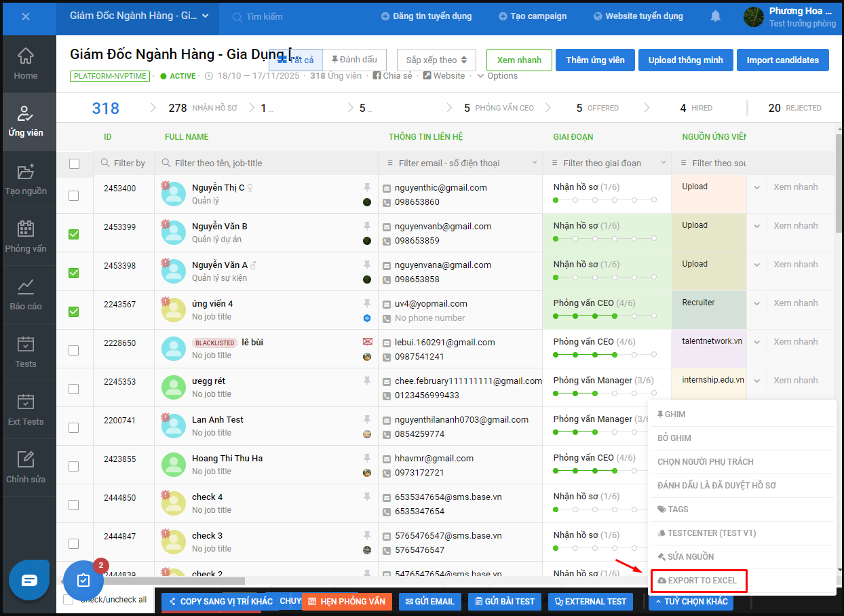Click stage progress dots for Nguyễn Thị C
The image size is (844, 616).
[x=605, y=200]
